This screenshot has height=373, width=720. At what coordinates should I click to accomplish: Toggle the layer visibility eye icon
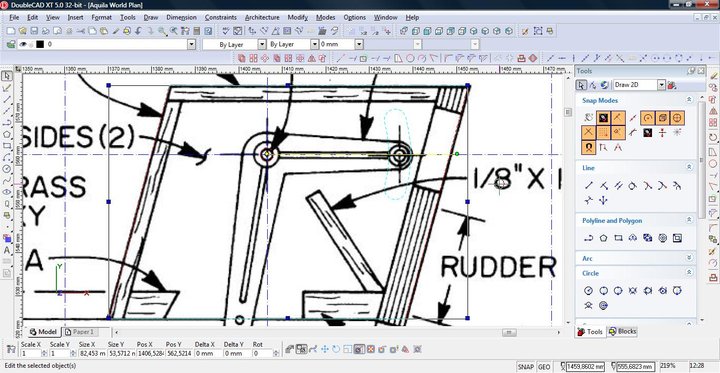tap(22, 45)
